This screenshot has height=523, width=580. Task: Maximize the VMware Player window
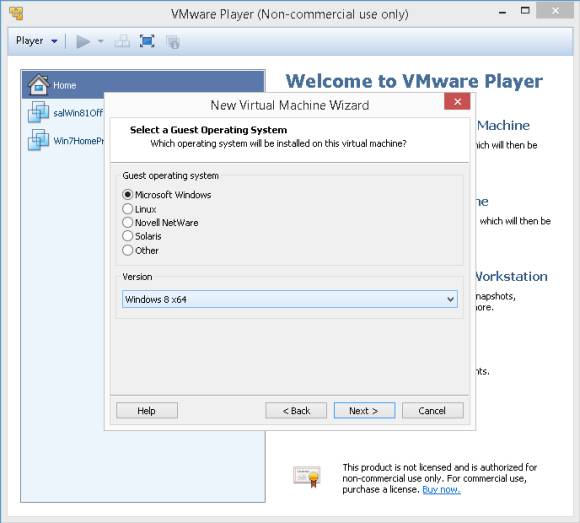point(525,11)
